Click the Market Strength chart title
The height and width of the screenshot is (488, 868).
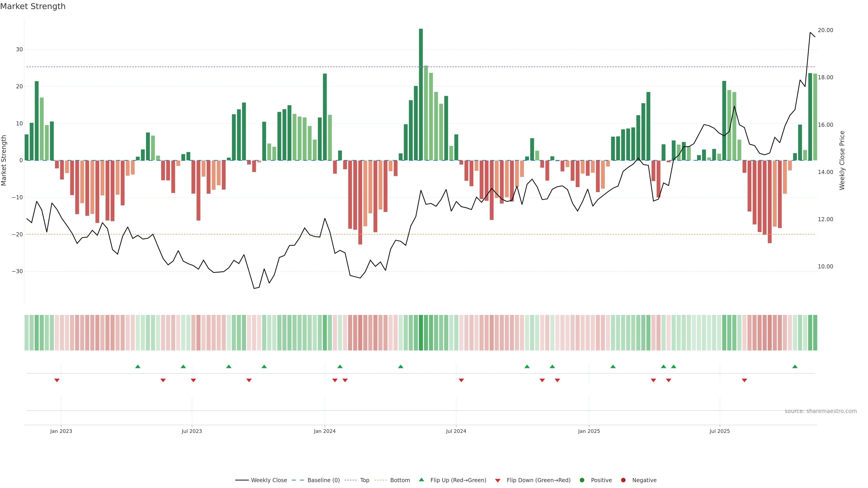pyautogui.click(x=33, y=6)
